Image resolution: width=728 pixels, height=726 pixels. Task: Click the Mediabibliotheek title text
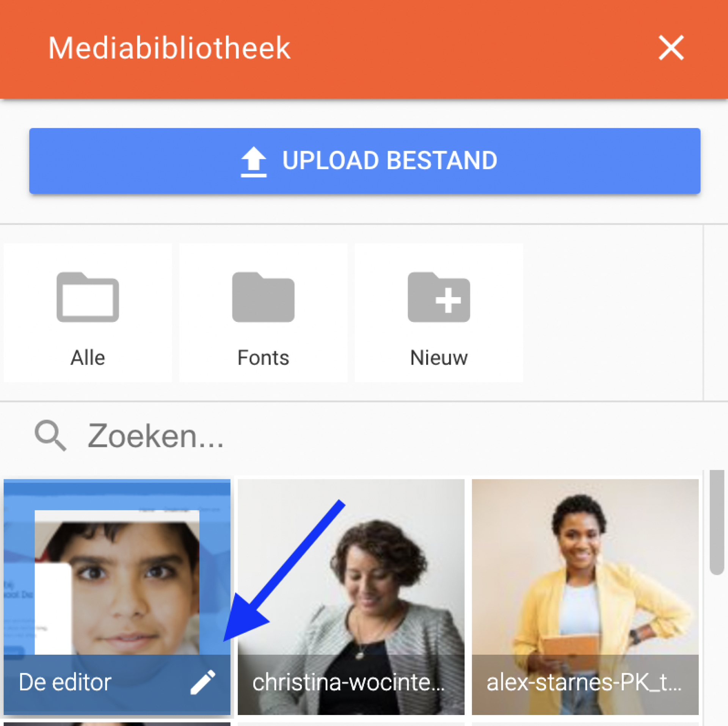coord(169,48)
